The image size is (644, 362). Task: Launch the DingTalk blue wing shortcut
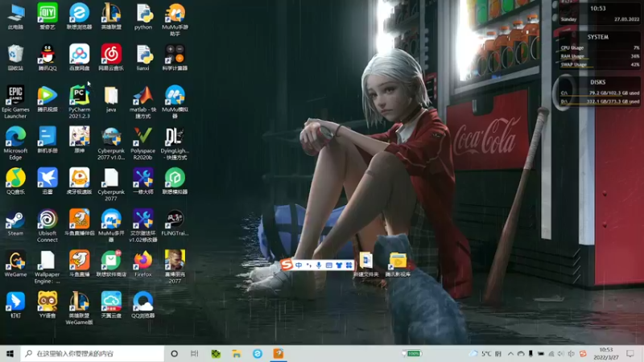[15, 305]
